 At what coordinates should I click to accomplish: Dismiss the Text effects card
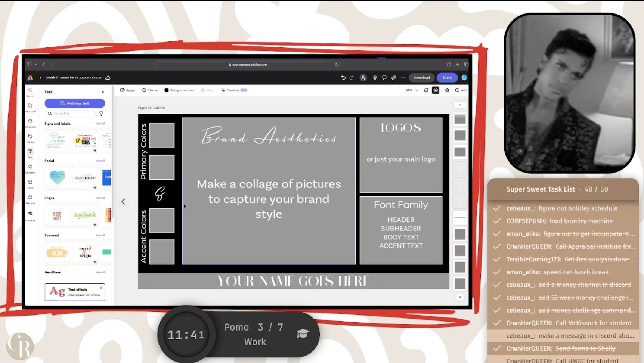(101, 288)
